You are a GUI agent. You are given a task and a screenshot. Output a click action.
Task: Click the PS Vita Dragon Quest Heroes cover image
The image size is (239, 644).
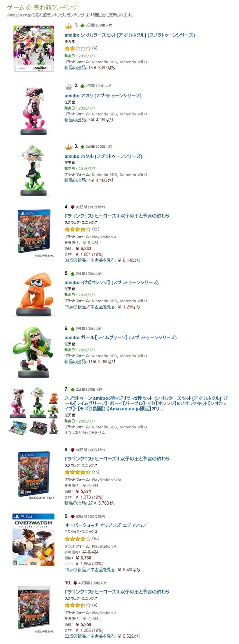(34, 474)
